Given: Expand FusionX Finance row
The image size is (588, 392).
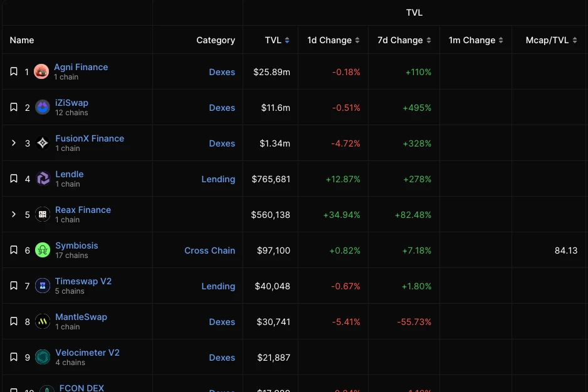Looking at the screenshot, I should pos(14,143).
